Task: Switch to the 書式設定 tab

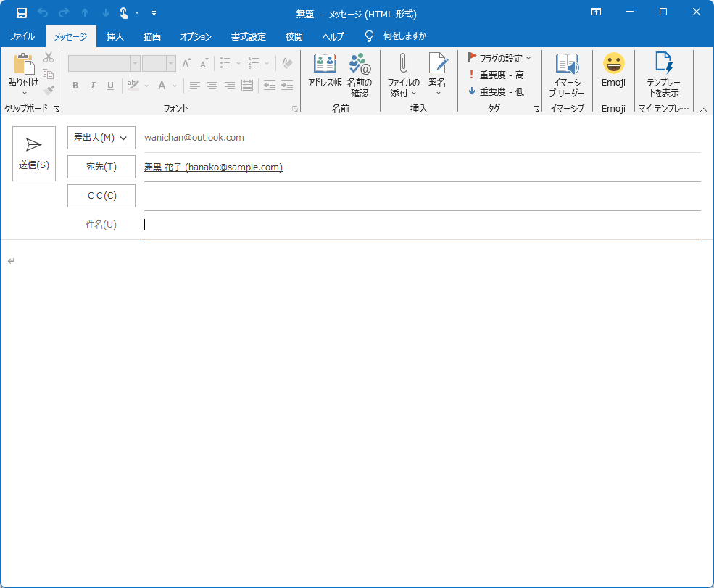Action: click(248, 36)
